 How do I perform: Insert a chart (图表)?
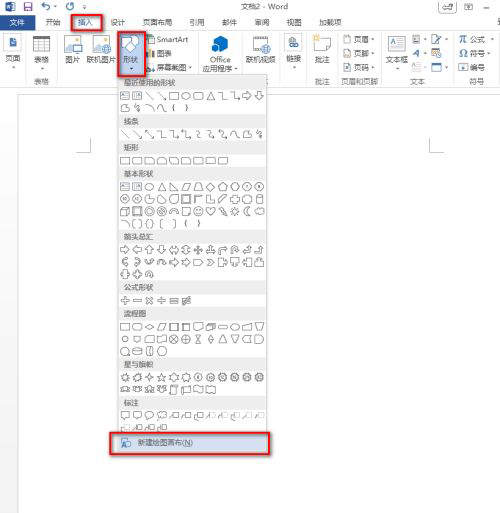[x=159, y=53]
